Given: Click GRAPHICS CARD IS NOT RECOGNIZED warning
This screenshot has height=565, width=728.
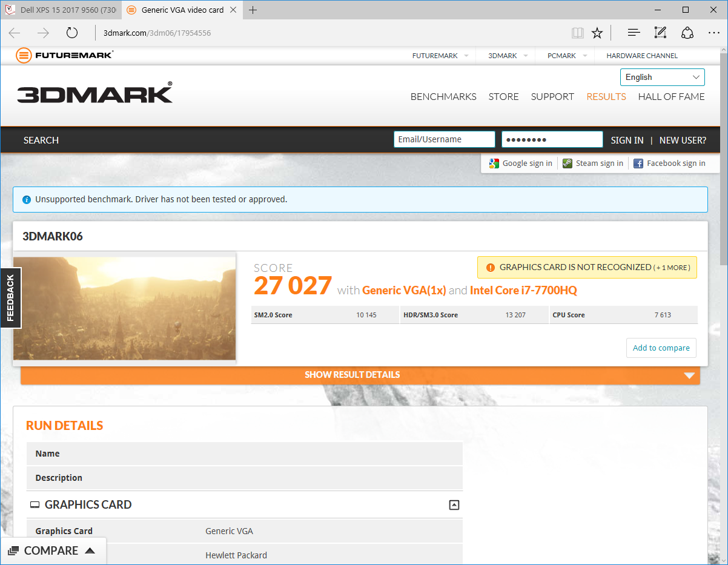Looking at the screenshot, I should (x=587, y=267).
